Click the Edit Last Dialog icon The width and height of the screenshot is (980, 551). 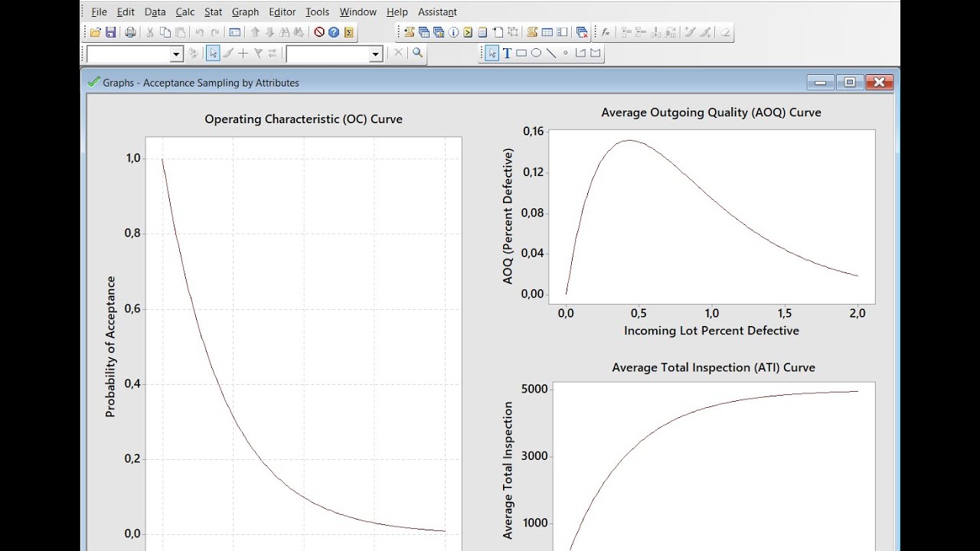[235, 32]
